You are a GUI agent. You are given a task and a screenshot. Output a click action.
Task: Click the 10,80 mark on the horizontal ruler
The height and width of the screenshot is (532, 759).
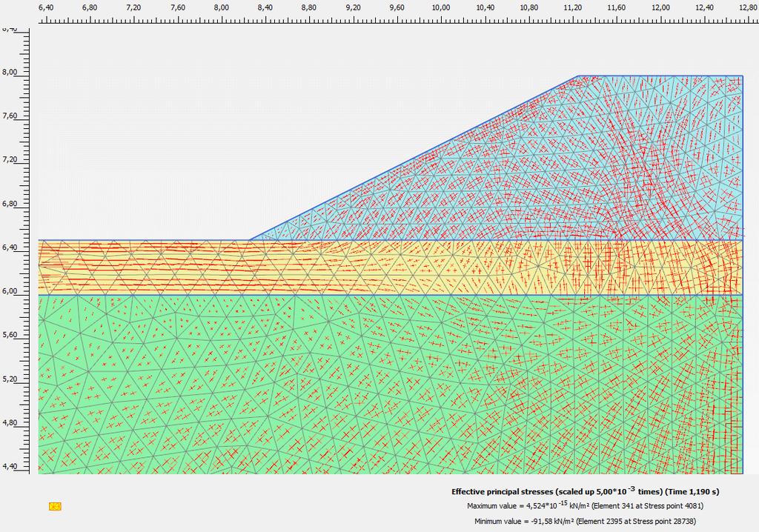(x=529, y=7)
